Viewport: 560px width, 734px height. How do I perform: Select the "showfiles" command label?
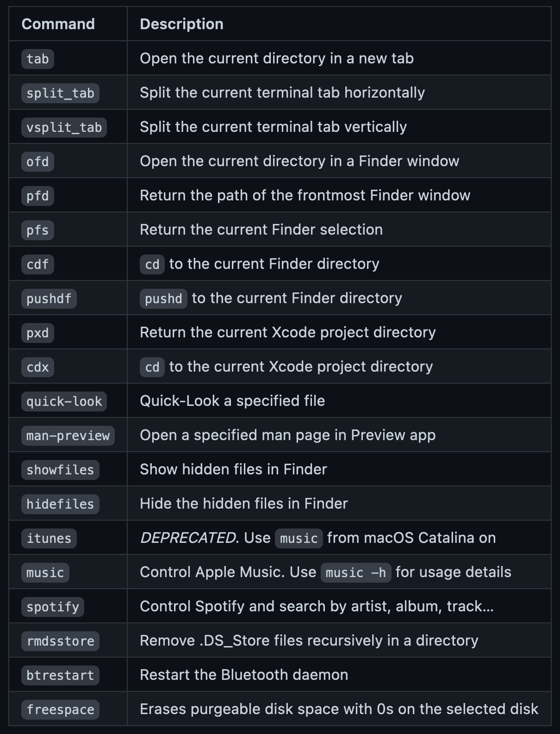60,470
